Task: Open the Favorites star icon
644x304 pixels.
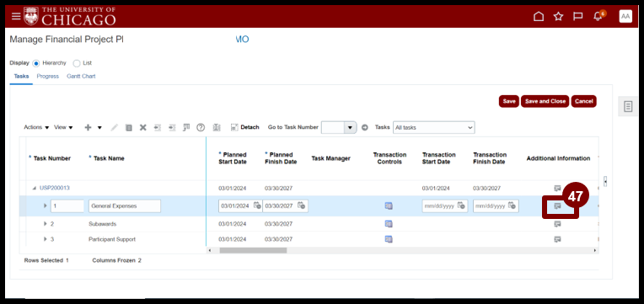Action: click(x=558, y=16)
